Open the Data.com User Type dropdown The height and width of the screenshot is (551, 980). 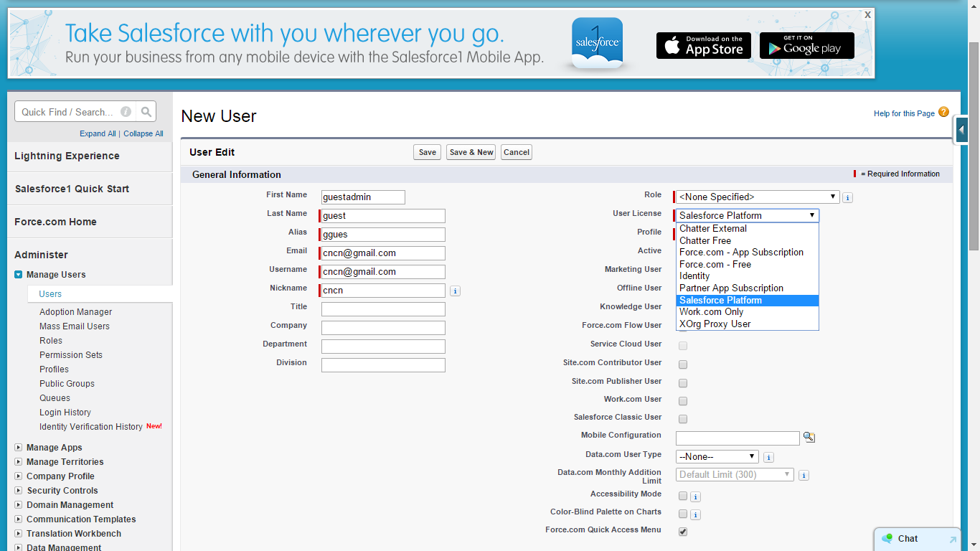coord(717,456)
